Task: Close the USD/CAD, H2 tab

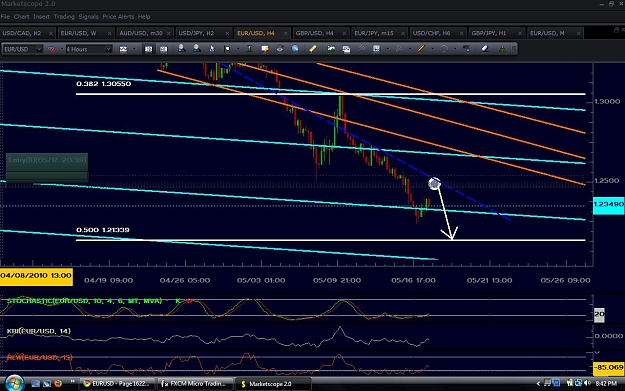Action: (x=51, y=33)
